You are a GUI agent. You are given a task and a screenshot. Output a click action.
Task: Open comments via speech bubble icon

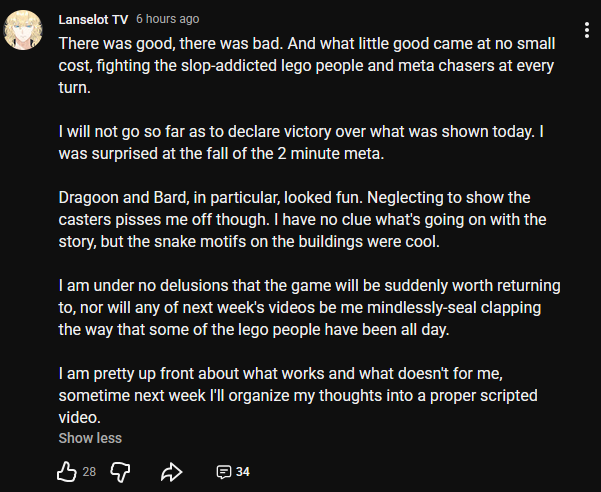(224, 472)
